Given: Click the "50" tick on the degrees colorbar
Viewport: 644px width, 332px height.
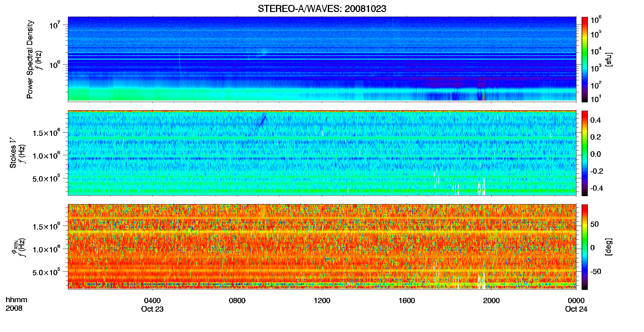Looking at the screenshot, I should 595,224.
